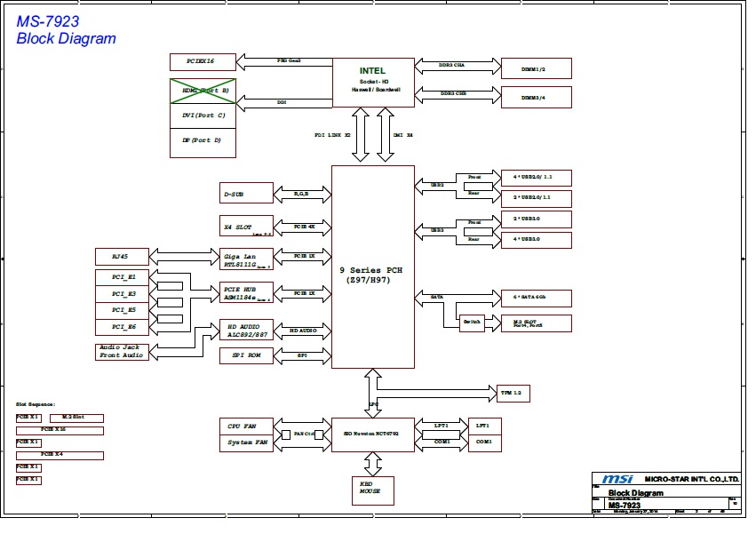Click the MS-7923 Block Diagram title
756x534 pixels.
66,31
